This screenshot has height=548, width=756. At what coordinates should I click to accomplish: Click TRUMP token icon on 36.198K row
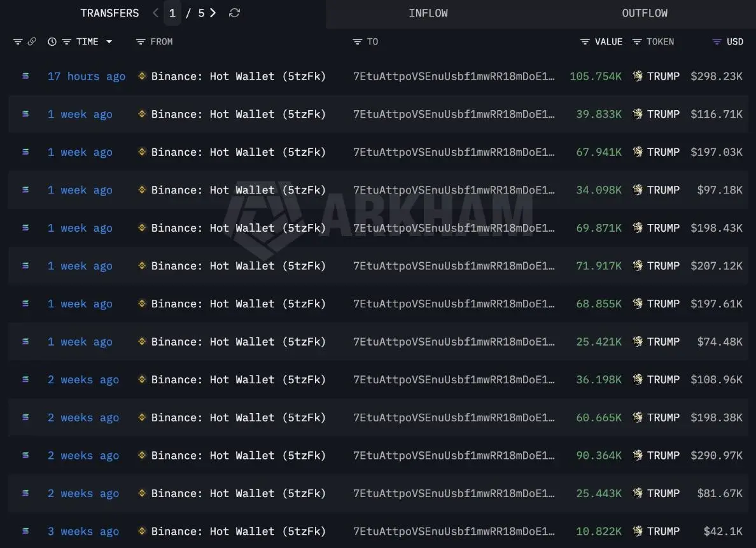click(638, 379)
